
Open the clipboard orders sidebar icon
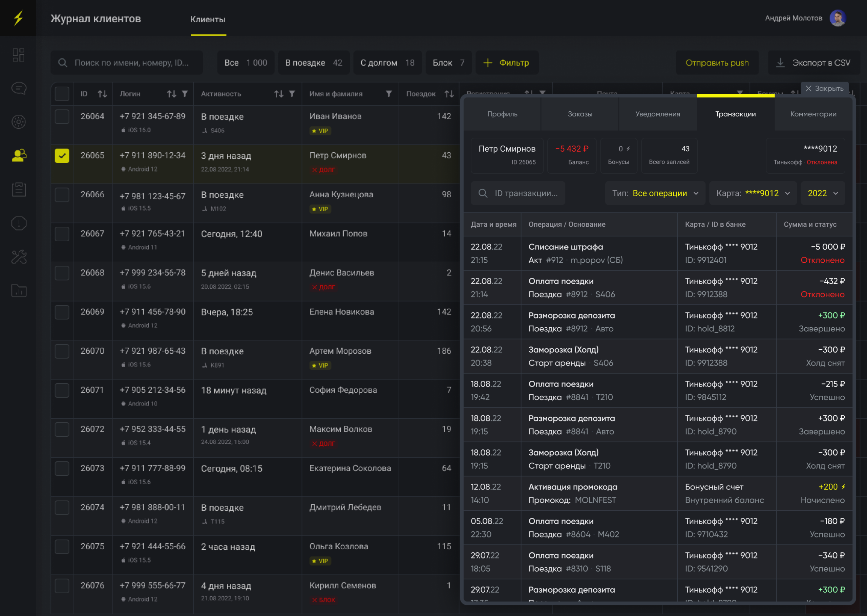pos(19,189)
